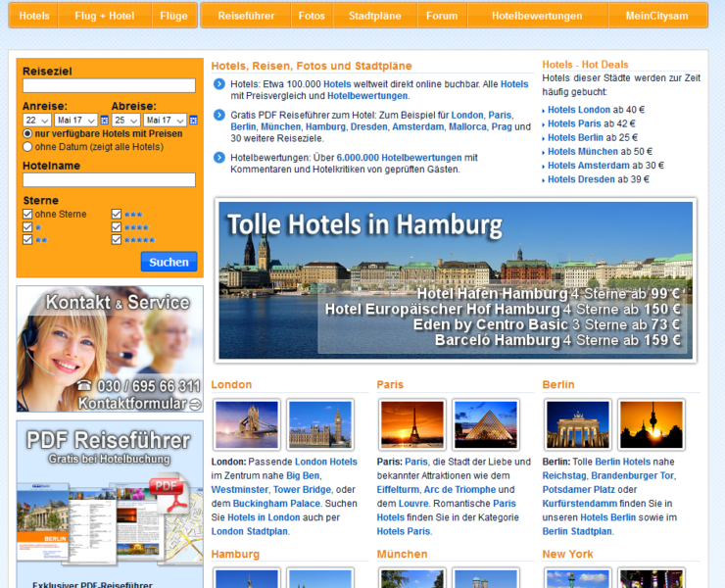Open the Hotels Amsterdam hot deal link
725x588 pixels.
coord(589,166)
